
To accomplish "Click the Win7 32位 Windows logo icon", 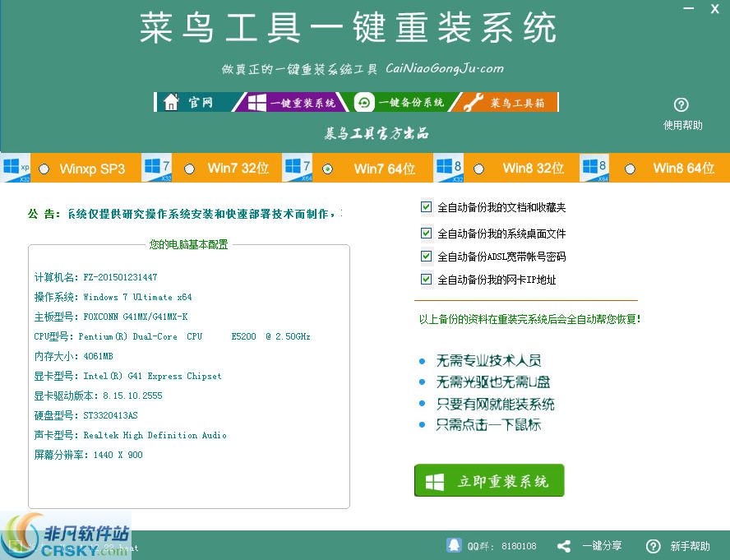I will [156, 167].
